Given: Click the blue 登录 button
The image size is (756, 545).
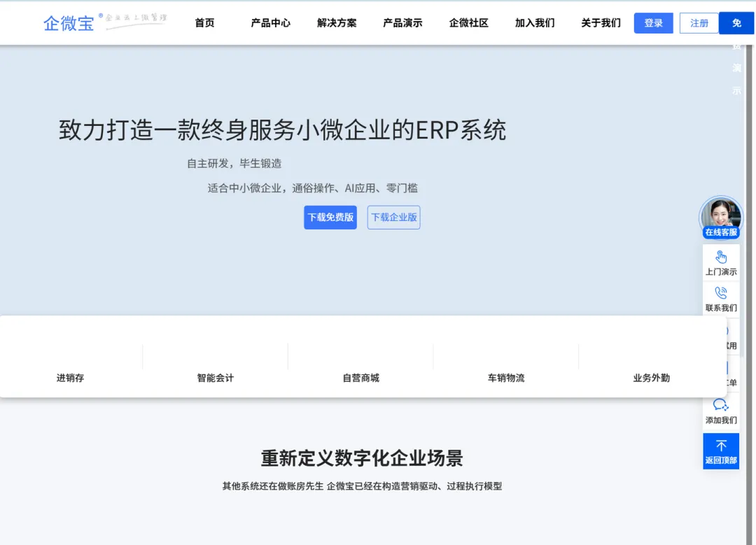Looking at the screenshot, I should 653,23.
